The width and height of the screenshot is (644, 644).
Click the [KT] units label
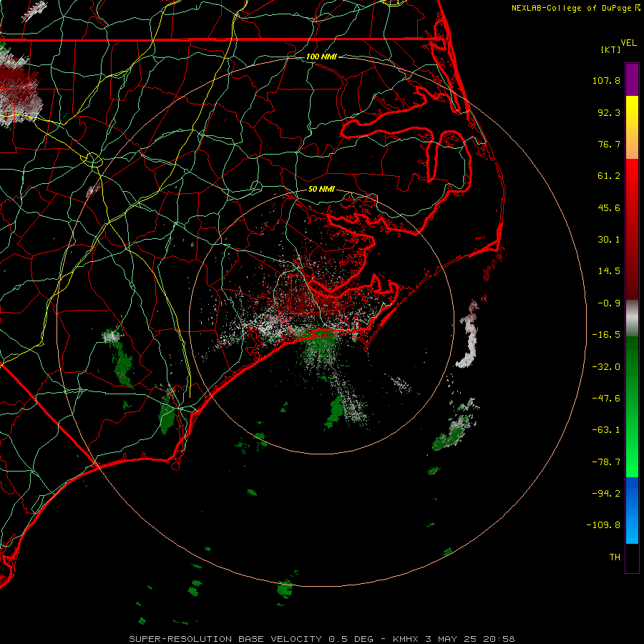coord(611,49)
